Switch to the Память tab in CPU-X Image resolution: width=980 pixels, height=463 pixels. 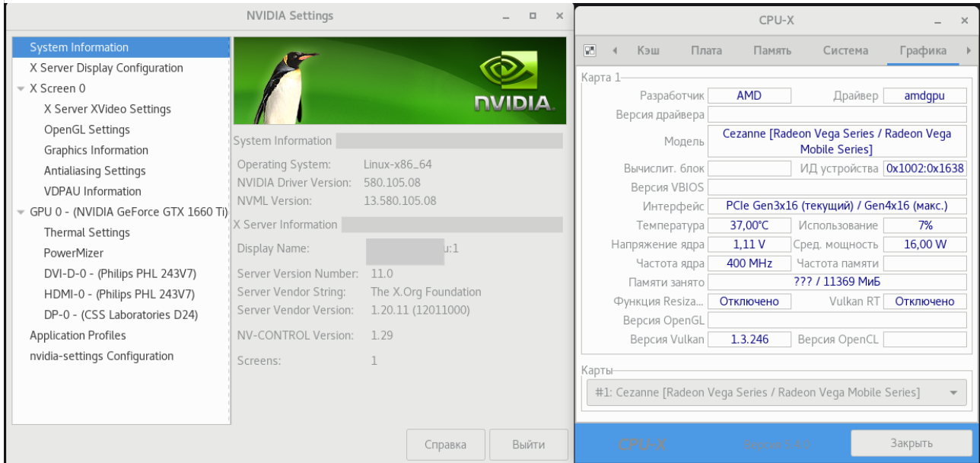click(x=772, y=51)
